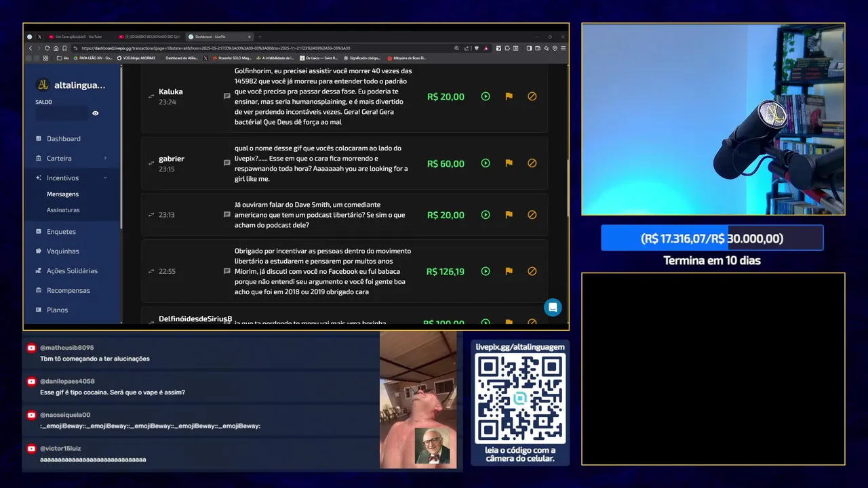868x488 pixels.
Task: Switch to the first YouTube browser tab
Action: [x=79, y=37]
